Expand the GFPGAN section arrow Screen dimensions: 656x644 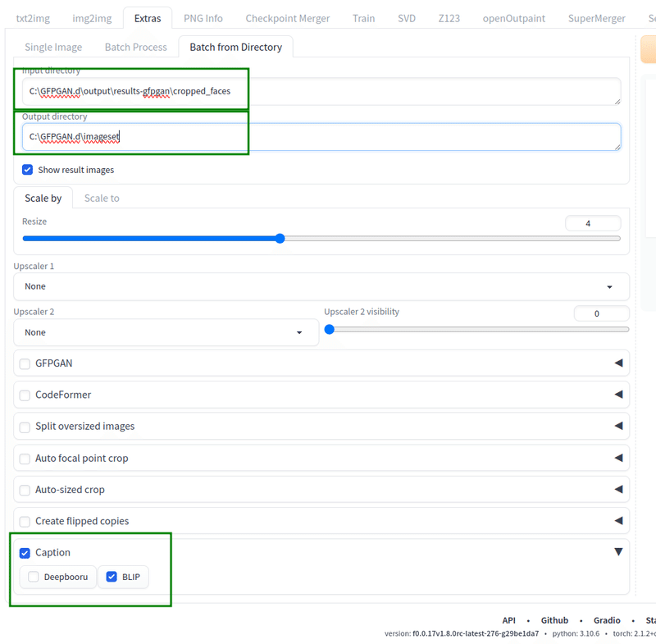click(x=618, y=363)
